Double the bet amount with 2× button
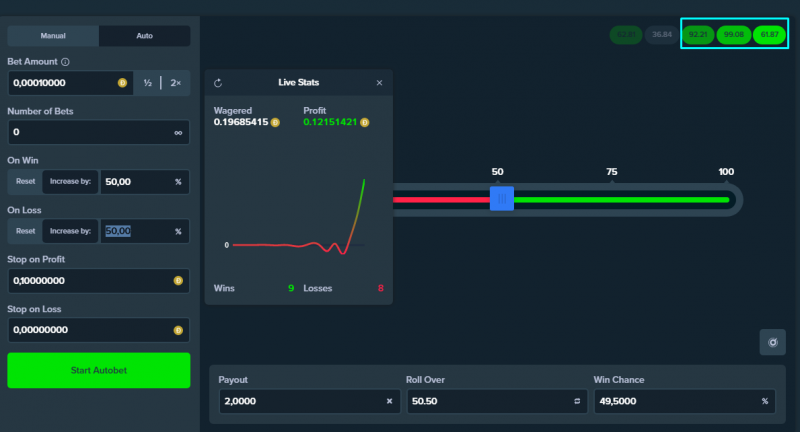This screenshot has height=432, width=800. click(x=176, y=83)
